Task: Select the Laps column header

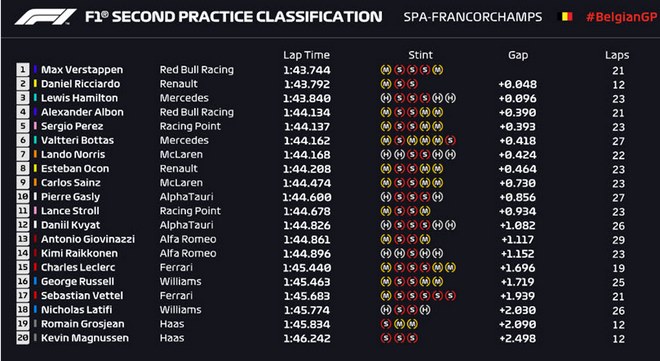Action: 617,56
